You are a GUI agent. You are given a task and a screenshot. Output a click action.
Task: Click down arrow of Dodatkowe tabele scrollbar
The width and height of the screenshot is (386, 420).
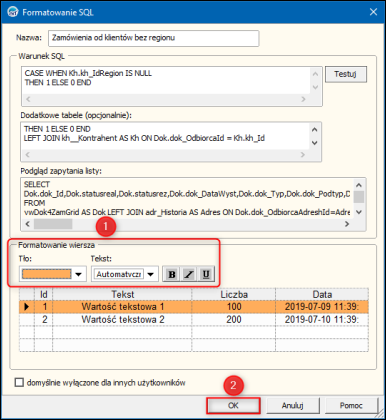click(314, 143)
